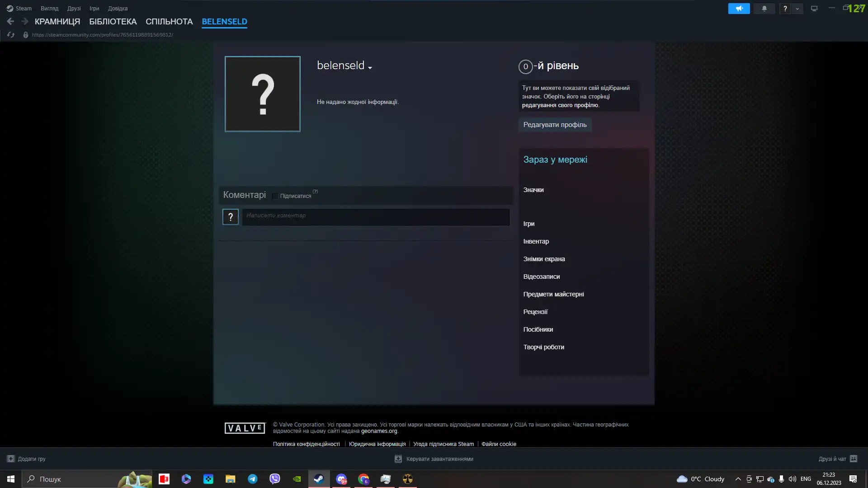The height and width of the screenshot is (488, 868).
Task: Open the notifications bell
Action: pyautogui.click(x=764, y=9)
